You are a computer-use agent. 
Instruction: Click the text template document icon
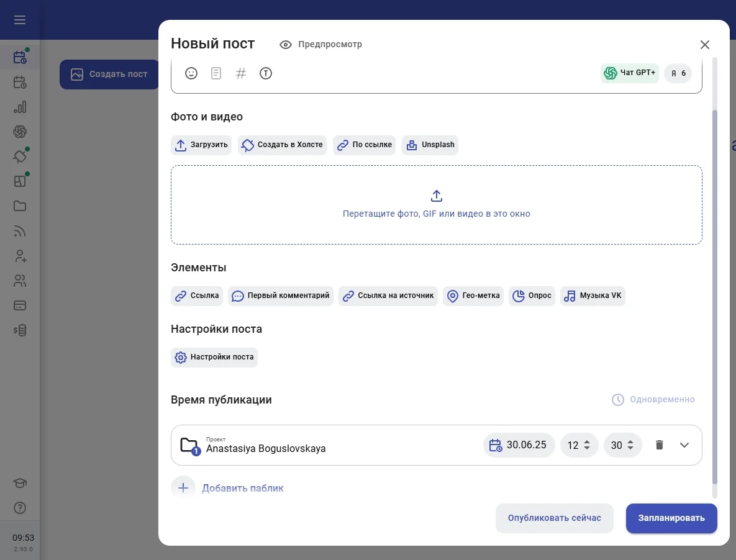click(x=216, y=73)
